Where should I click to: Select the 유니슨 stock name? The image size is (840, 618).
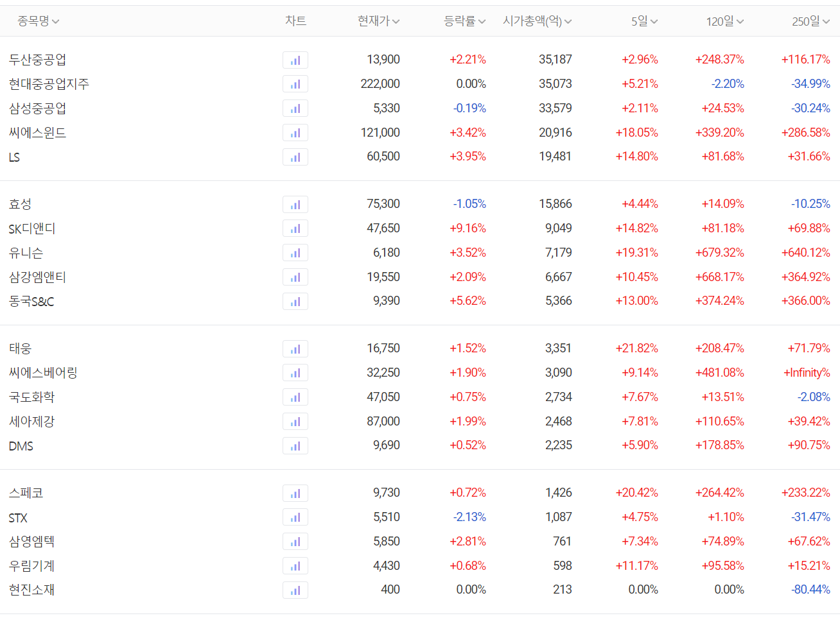[26, 253]
